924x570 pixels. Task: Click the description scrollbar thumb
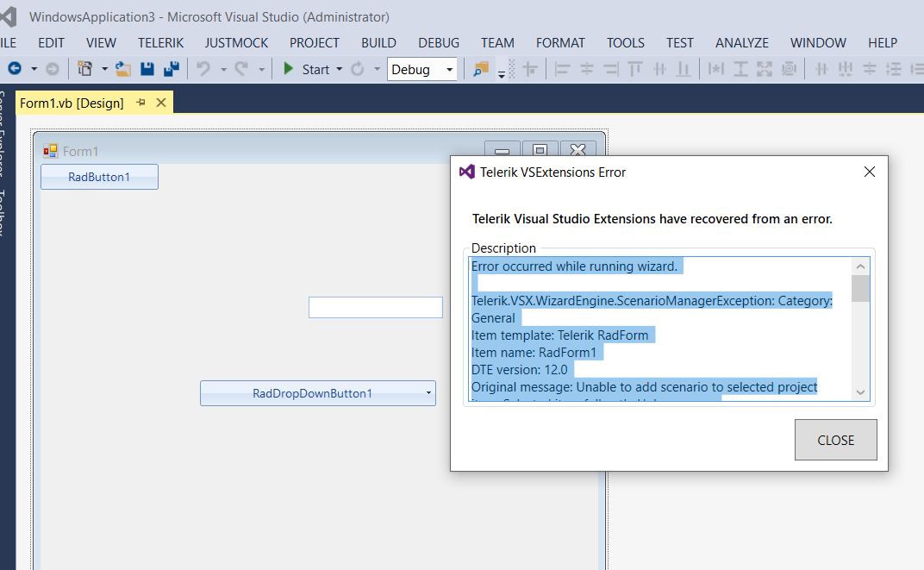[x=860, y=288]
